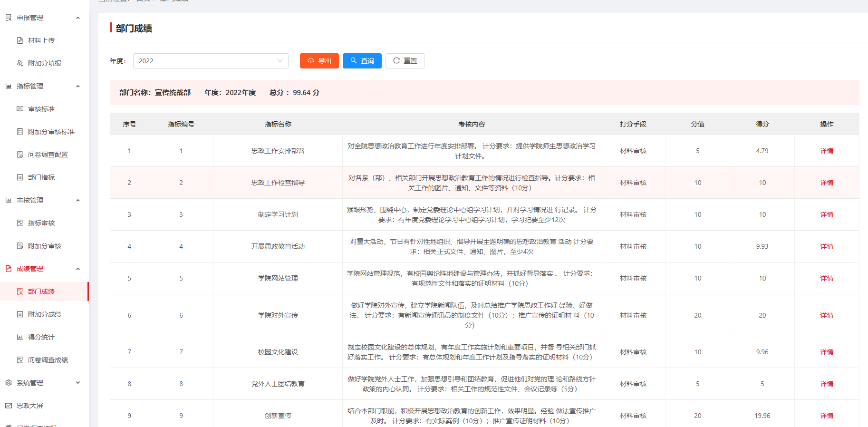The image size is (868, 427).
Task: Open 详情 for 党外人士团结教育
Action: click(x=827, y=384)
